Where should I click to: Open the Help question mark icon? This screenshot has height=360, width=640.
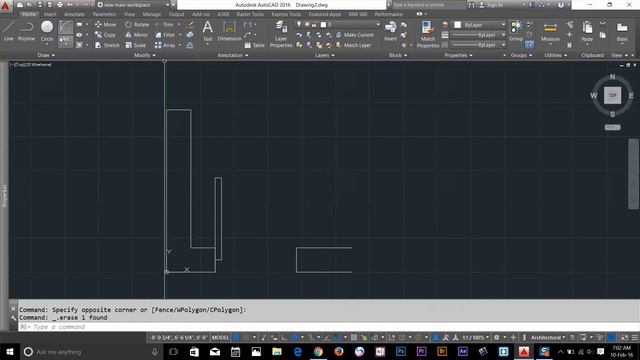click(561, 5)
